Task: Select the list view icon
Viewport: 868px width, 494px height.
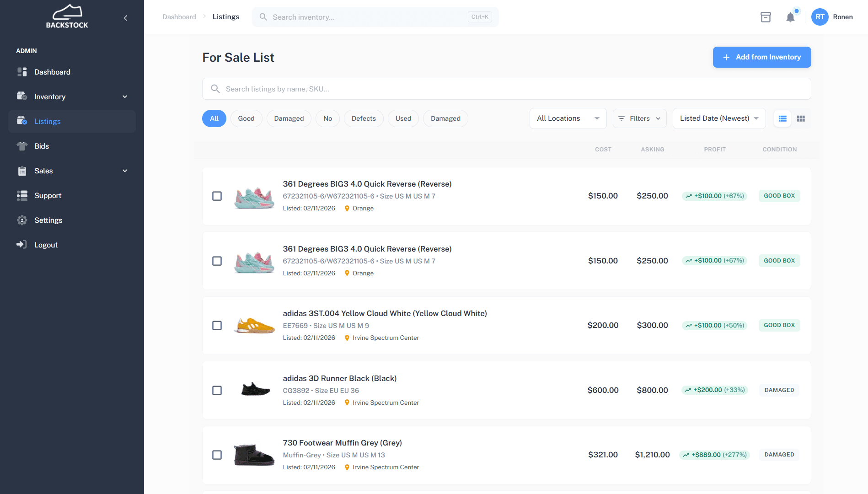Action: [x=782, y=118]
